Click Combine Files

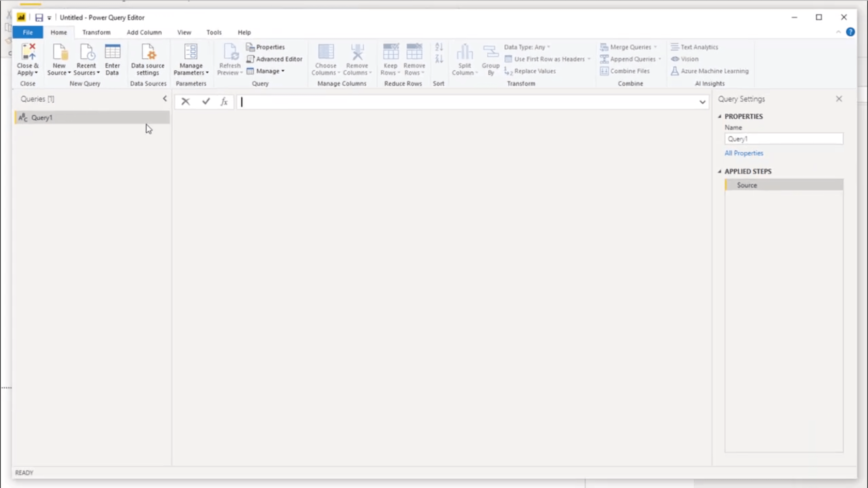pos(625,71)
